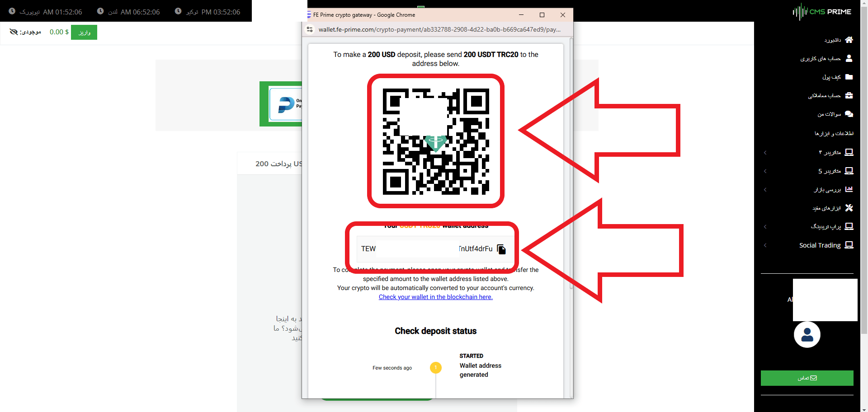
Task: Click the موجودی balance label
Action: point(30,32)
